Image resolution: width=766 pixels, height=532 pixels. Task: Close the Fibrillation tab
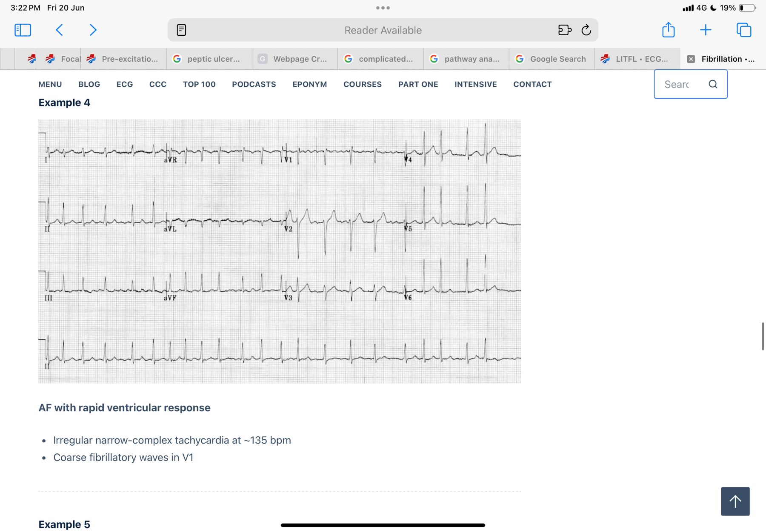(691, 59)
